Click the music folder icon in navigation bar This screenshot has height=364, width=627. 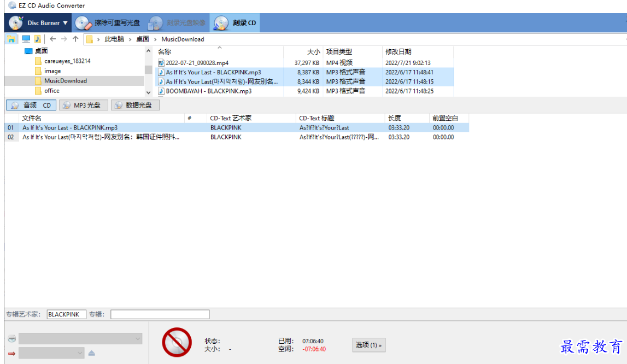click(x=38, y=39)
